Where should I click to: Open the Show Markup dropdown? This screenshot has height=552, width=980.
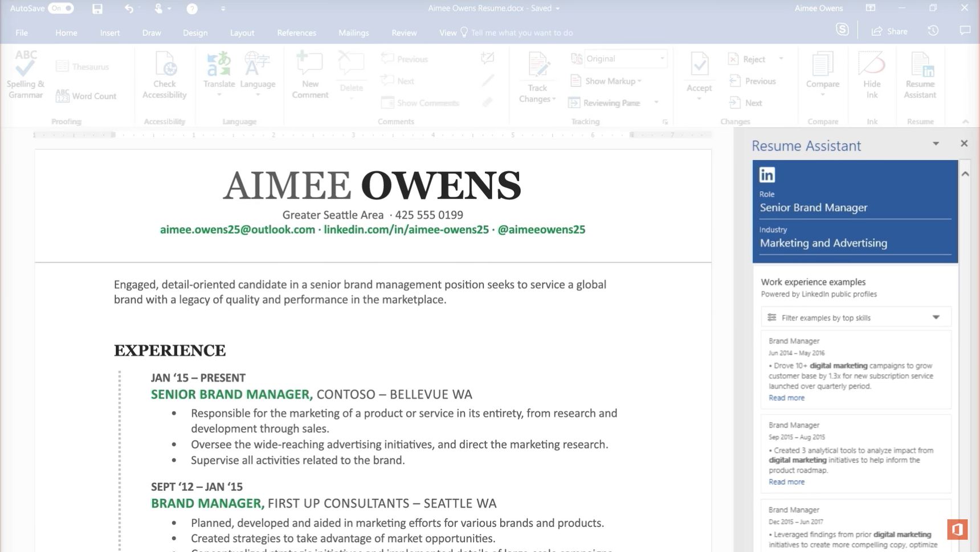pyautogui.click(x=606, y=81)
